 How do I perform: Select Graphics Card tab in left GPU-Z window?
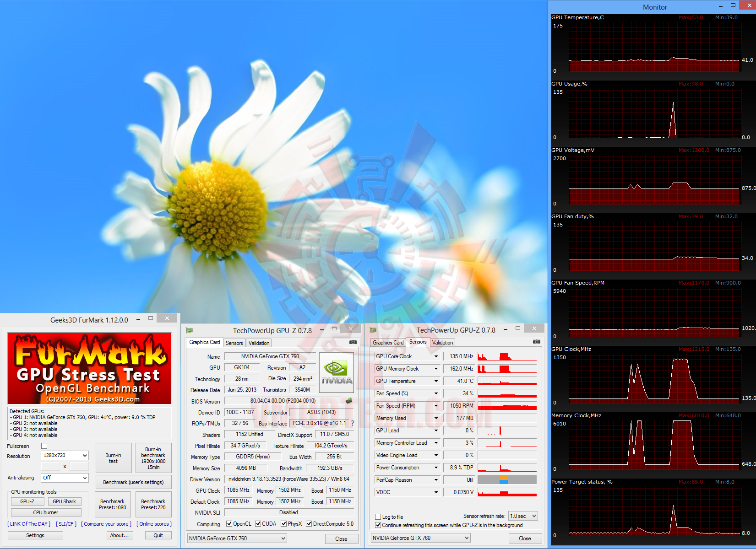click(x=205, y=342)
